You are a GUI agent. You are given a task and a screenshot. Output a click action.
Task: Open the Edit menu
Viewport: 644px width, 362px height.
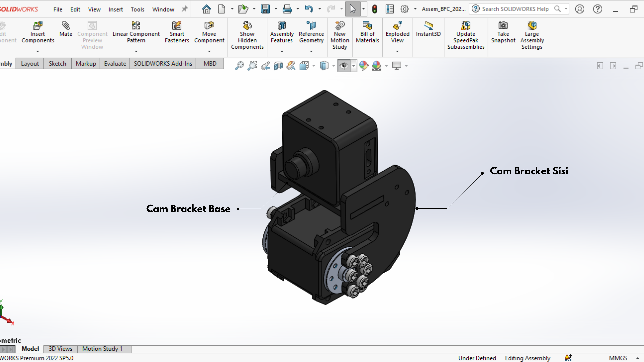(75, 10)
